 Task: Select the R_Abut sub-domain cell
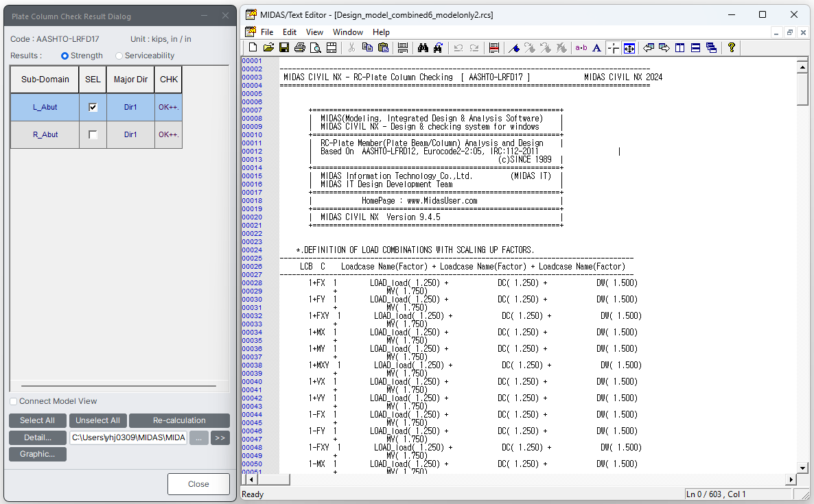(x=45, y=135)
